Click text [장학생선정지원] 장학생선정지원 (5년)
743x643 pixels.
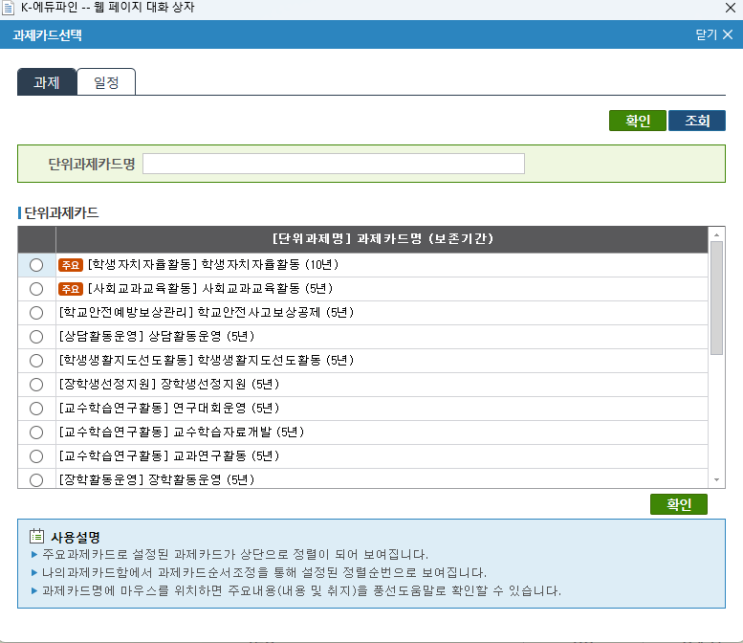pyautogui.click(x=169, y=384)
